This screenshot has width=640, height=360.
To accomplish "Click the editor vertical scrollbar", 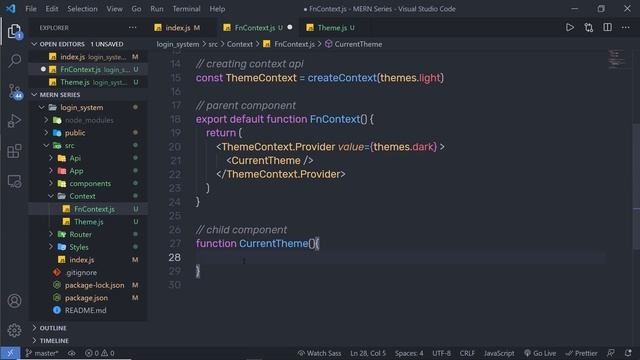I will (x=636, y=186).
